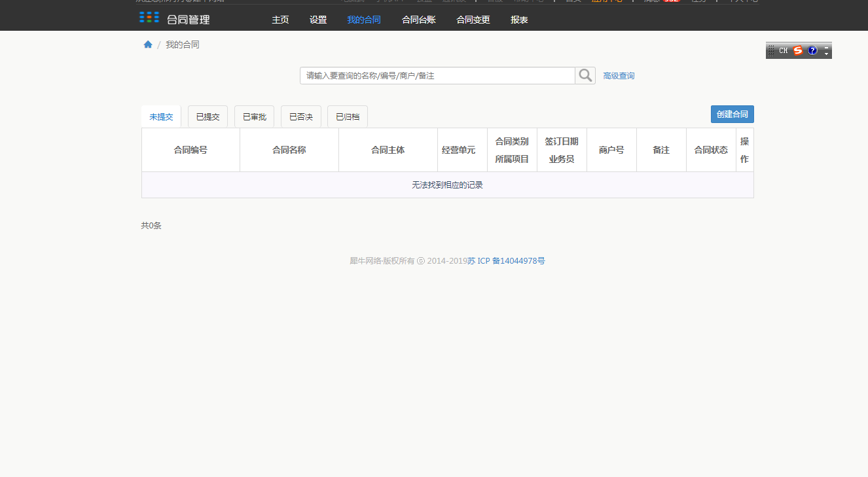Open 主页 in the navigation bar
The image size is (868, 477).
280,20
